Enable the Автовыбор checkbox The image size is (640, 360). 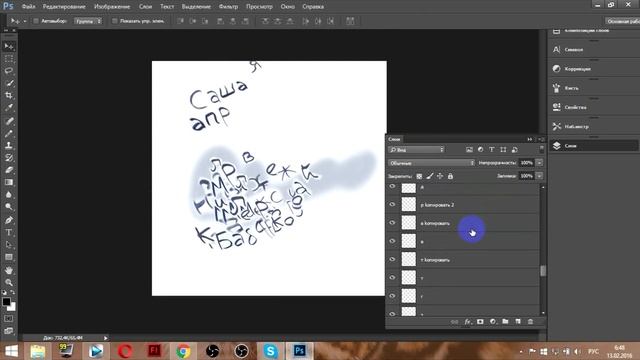point(36,21)
